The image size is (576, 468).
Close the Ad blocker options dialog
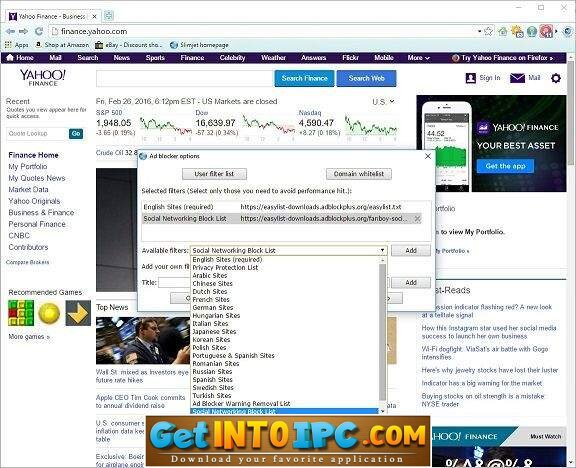point(428,156)
